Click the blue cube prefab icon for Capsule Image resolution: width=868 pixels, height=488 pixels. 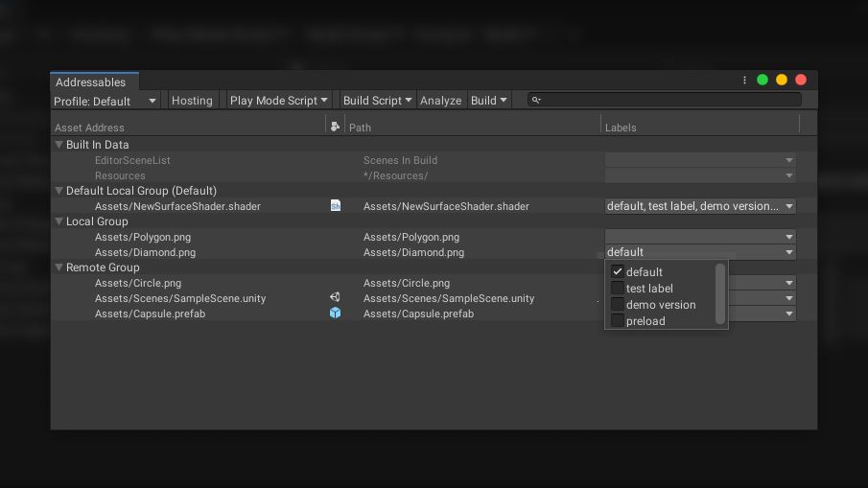335,313
